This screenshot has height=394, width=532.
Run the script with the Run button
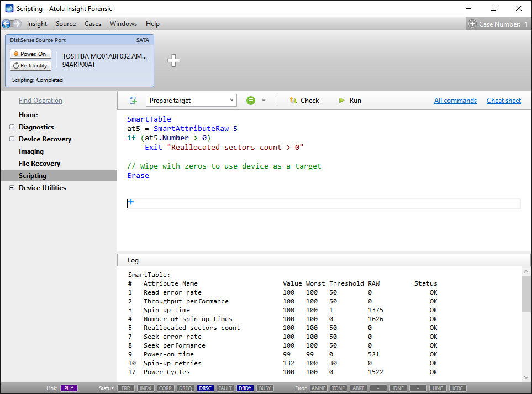click(x=350, y=101)
